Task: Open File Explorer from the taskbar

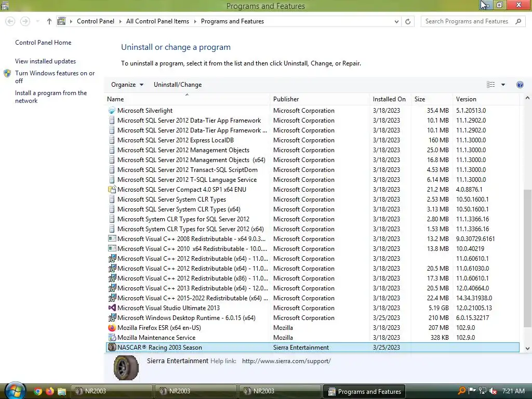Action: click(x=61, y=391)
